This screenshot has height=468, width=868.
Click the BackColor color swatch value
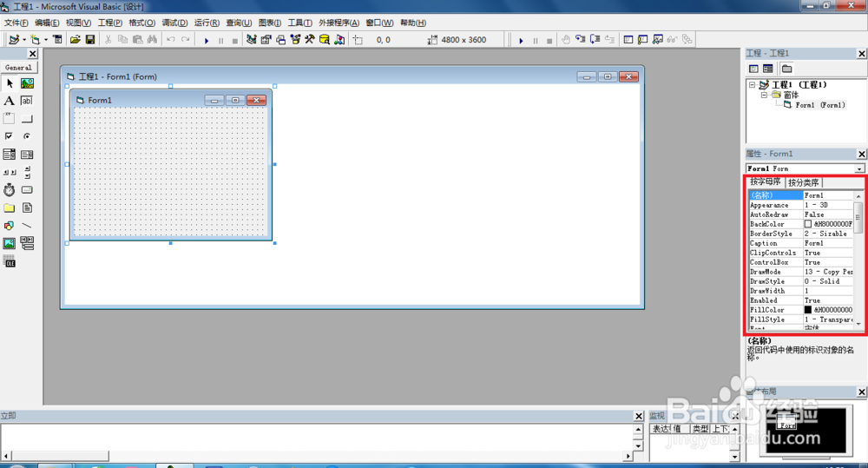click(x=807, y=224)
